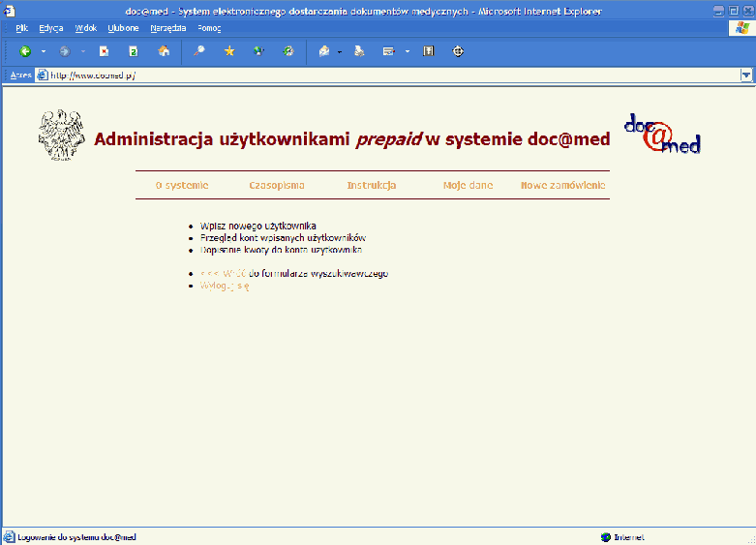Open the Edycja menu
This screenshot has height=545, width=756.
tap(51, 28)
